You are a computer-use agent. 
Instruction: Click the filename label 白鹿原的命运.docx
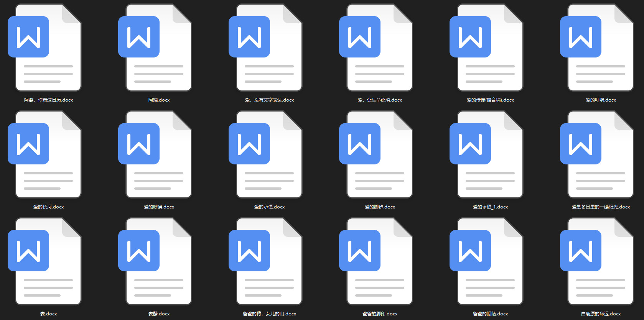pyautogui.click(x=601, y=314)
